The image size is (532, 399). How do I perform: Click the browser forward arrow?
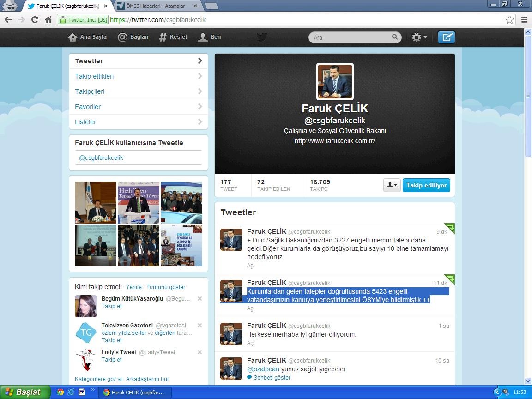21,20
